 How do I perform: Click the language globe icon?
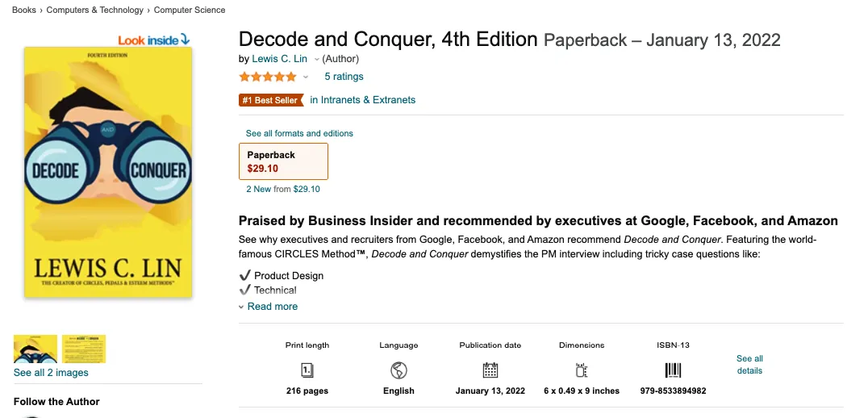(399, 370)
